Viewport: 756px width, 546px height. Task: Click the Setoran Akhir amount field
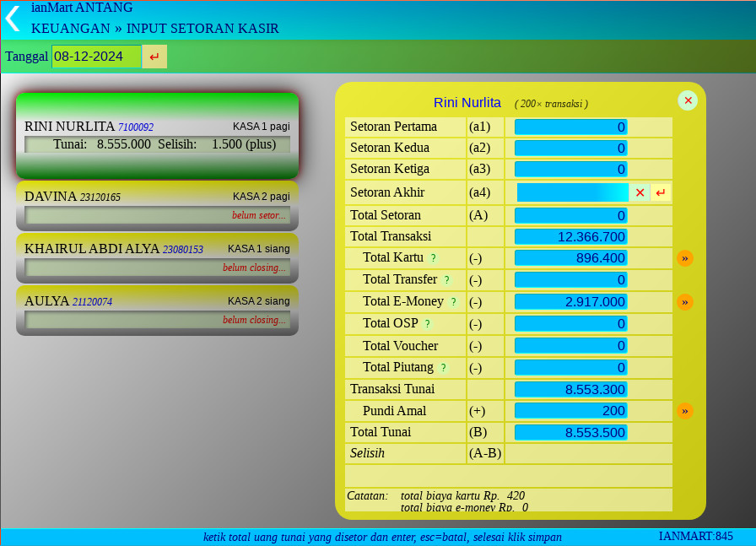573,192
